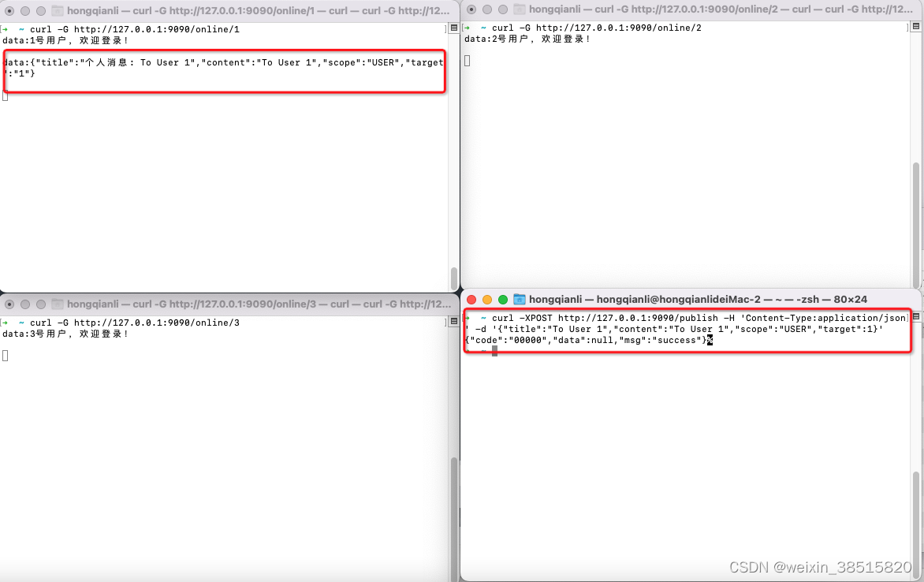Click '-d' payload line in zsh window

pyautogui.click(x=674, y=329)
